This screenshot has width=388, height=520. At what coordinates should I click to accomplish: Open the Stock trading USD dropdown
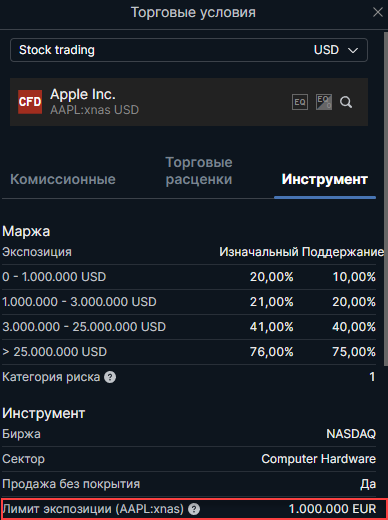coord(189,50)
